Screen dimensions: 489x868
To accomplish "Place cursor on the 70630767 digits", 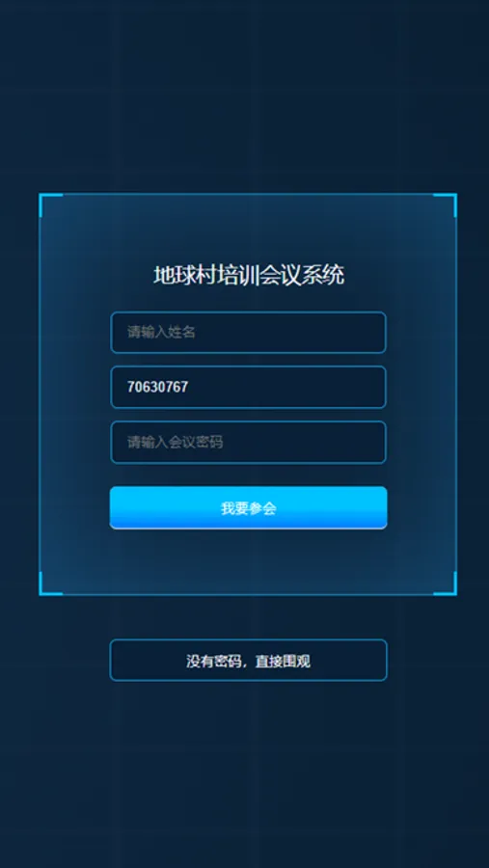I will (x=158, y=387).
